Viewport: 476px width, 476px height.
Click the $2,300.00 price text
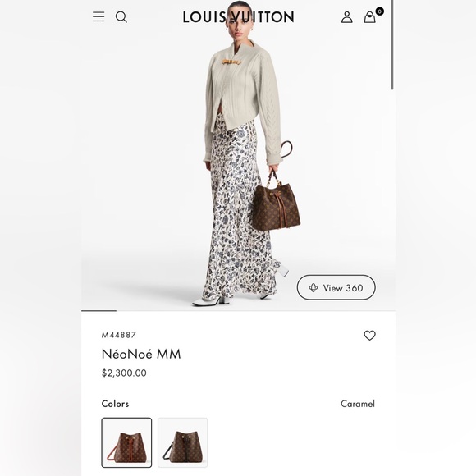pyautogui.click(x=124, y=373)
